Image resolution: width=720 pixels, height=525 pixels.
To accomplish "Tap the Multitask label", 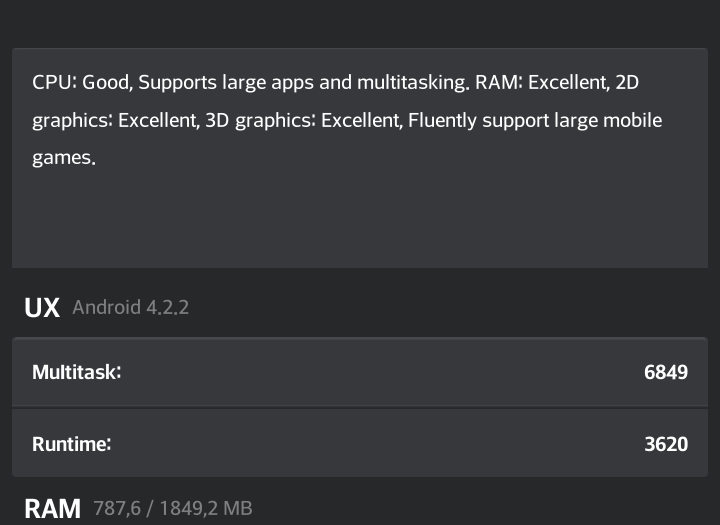I will coord(76,372).
